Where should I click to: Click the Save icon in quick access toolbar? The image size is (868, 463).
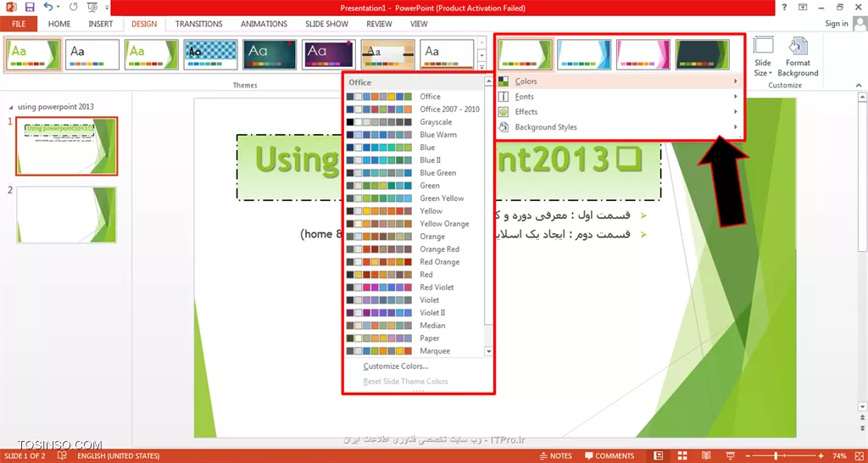[x=30, y=7]
